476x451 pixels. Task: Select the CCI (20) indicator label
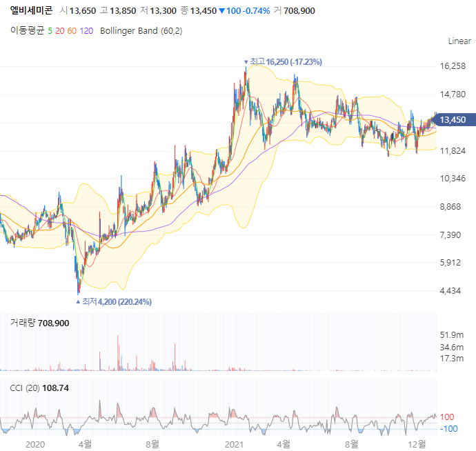25,388
